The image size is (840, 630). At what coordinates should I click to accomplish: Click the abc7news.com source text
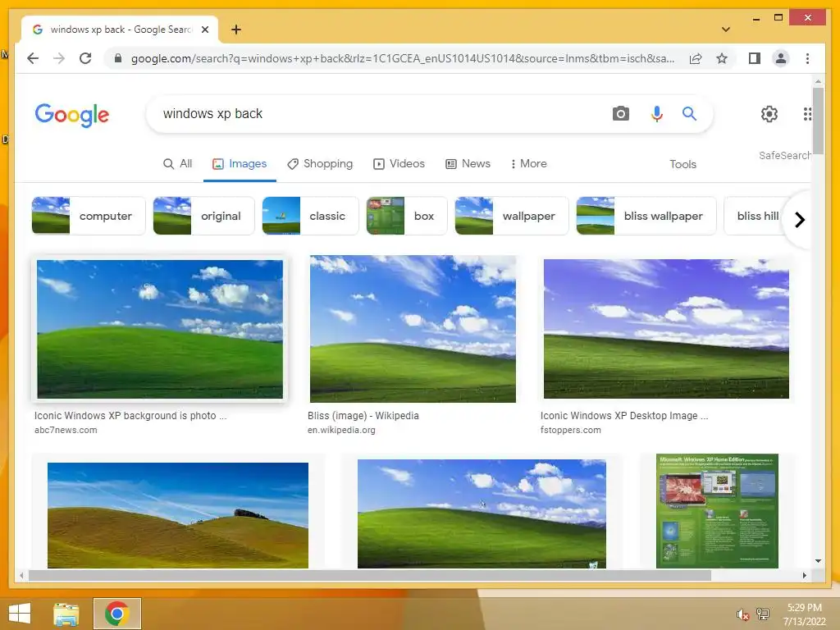point(66,430)
